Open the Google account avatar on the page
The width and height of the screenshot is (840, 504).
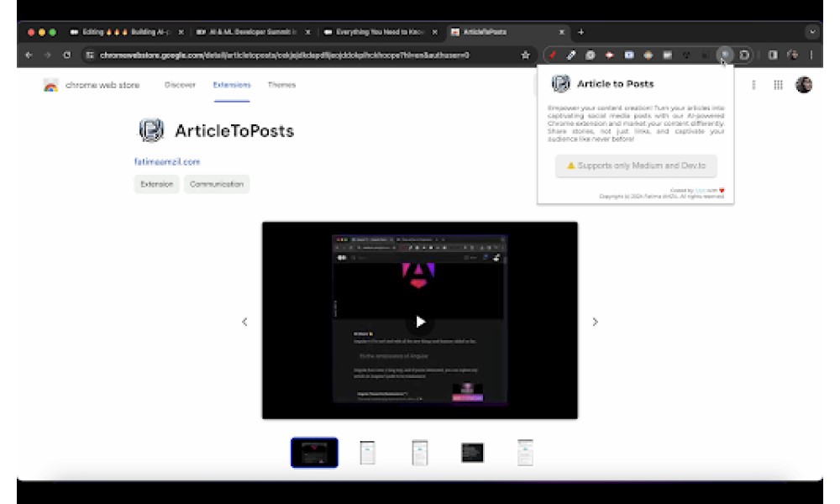[x=804, y=85]
